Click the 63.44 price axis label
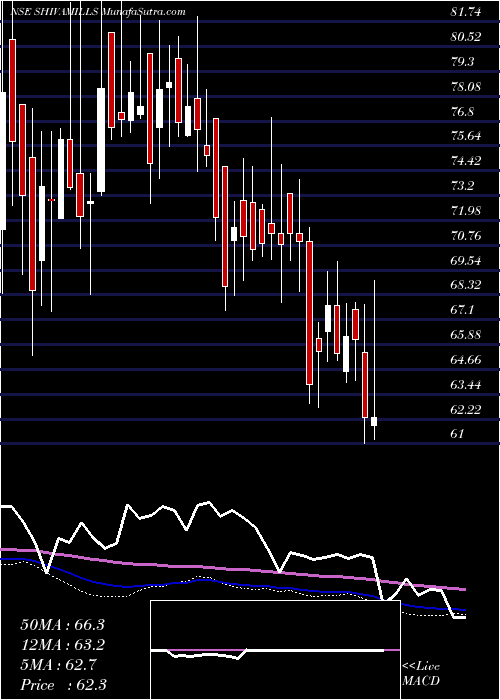Viewport: 500px width, 700px height. (x=466, y=384)
